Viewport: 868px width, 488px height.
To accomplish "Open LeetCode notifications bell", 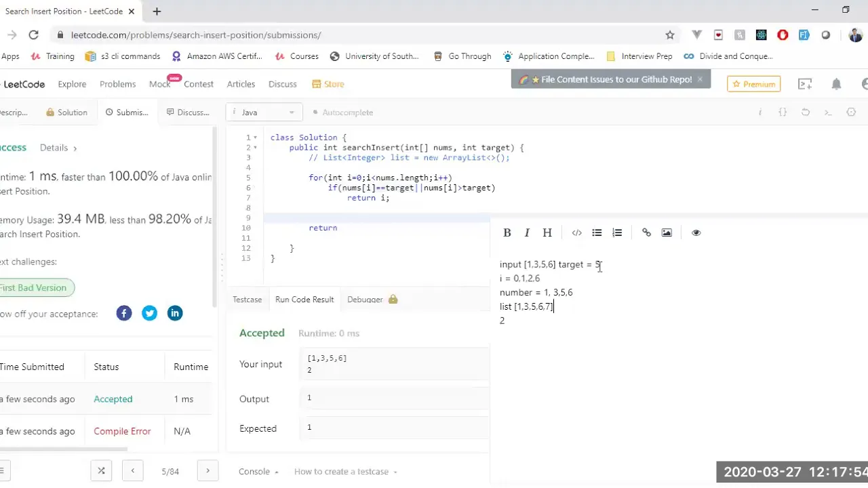I will (x=836, y=84).
